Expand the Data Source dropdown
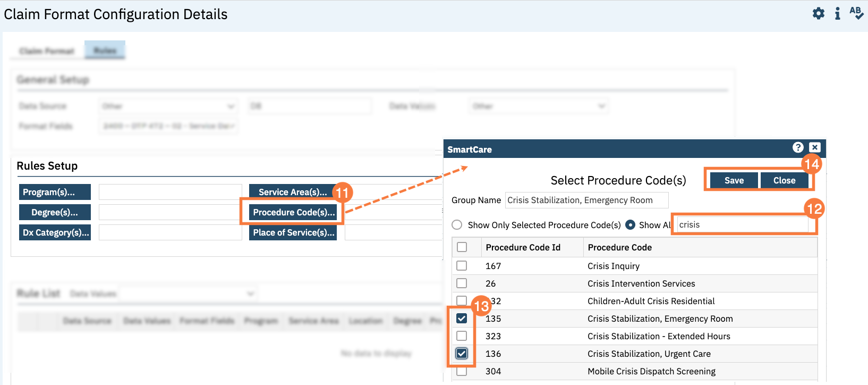The width and height of the screenshot is (868, 385). point(168,106)
